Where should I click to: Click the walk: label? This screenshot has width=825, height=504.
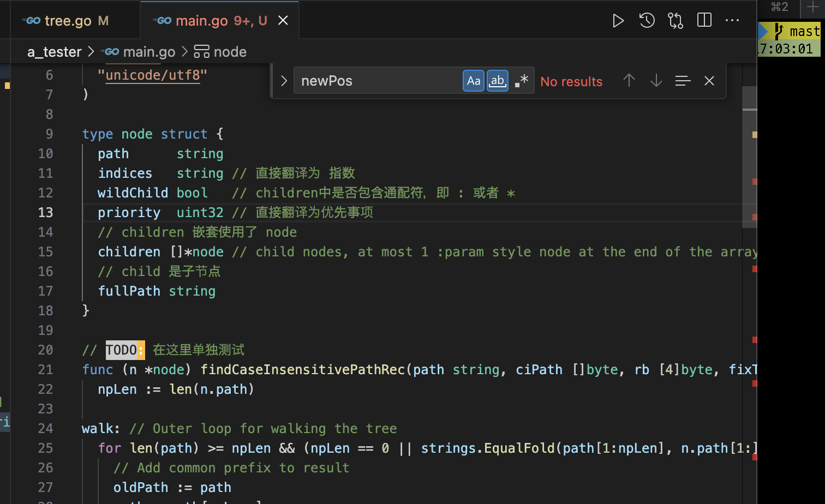101,429
